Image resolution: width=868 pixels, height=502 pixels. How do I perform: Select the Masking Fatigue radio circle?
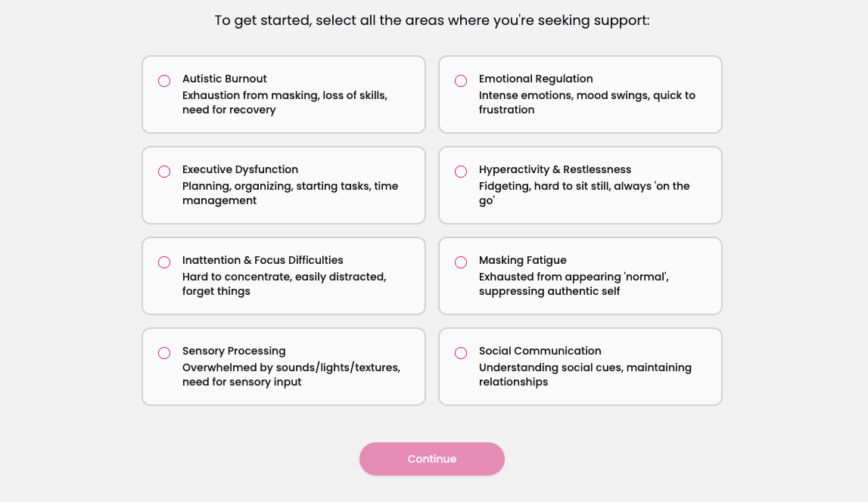461,262
